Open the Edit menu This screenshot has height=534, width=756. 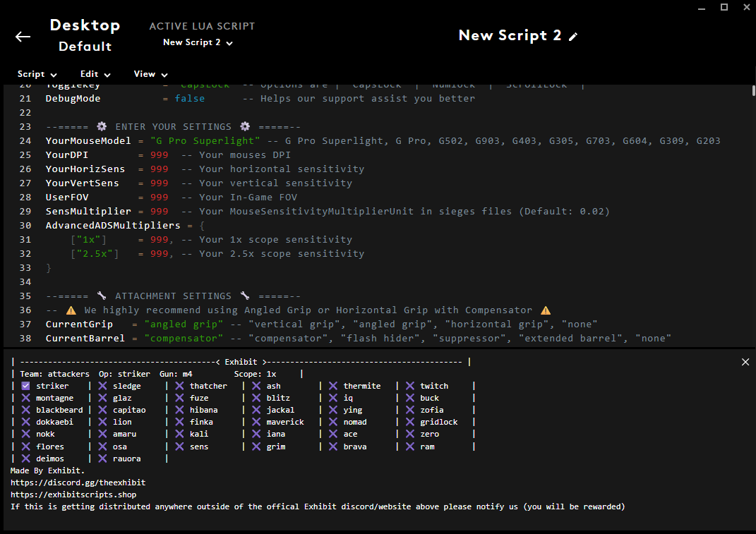95,74
